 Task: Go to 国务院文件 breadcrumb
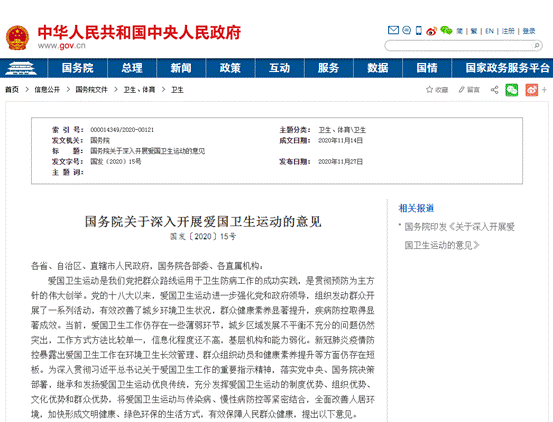click(91, 90)
